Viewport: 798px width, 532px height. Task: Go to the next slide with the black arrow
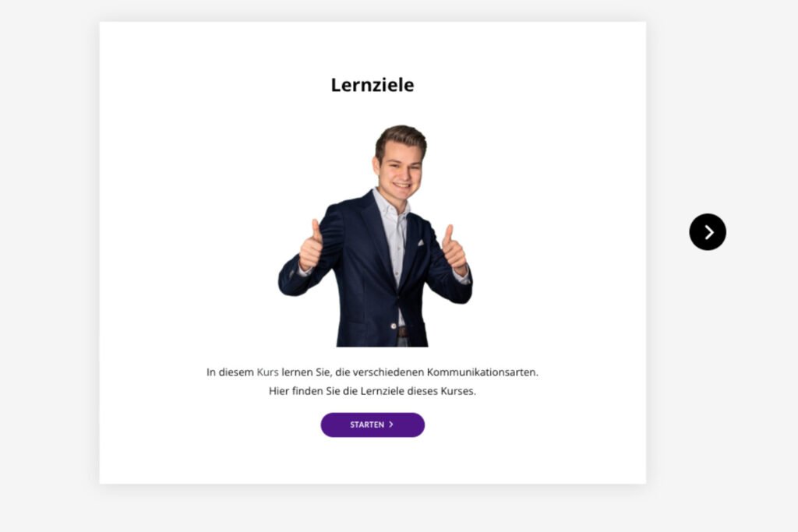click(x=708, y=232)
